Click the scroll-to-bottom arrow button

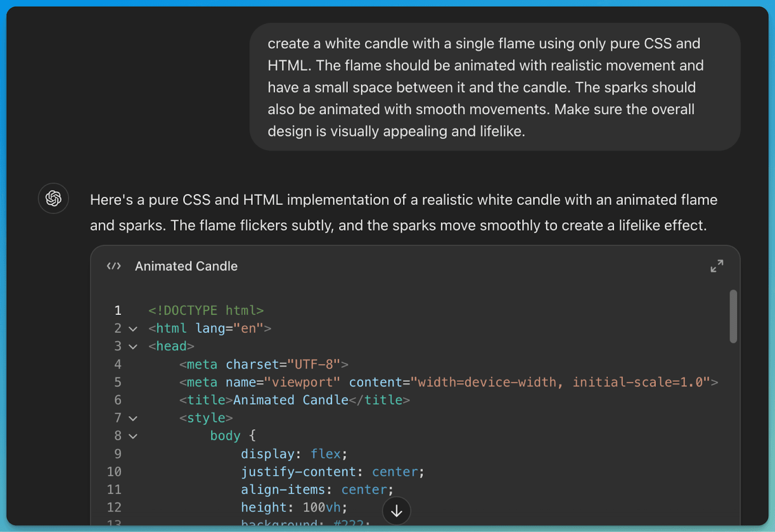click(396, 510)
